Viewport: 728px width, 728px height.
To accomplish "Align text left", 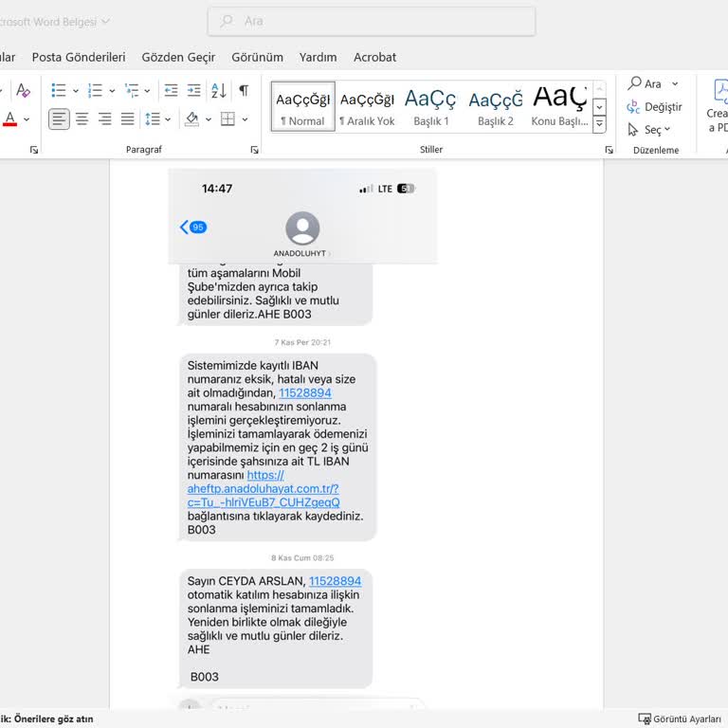I will (x=59, y=119).
